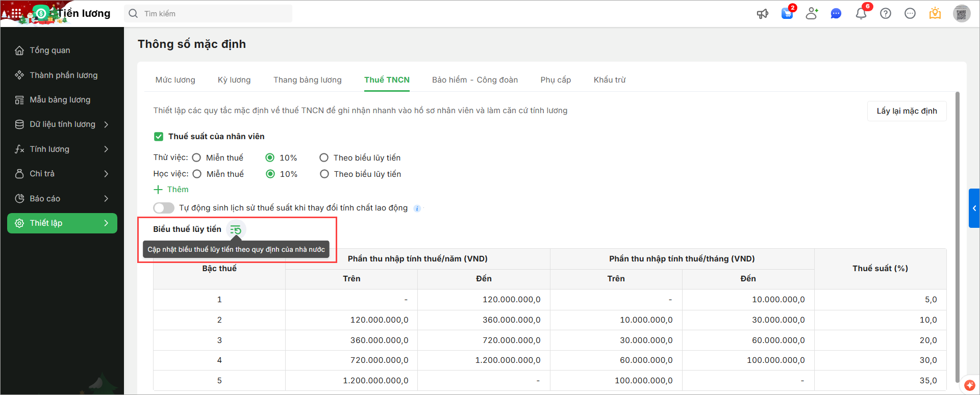Uncheck Thuế suất của nhân viên checkbox
This screenshot has width=980, height=395.
(x=159, y=137)
